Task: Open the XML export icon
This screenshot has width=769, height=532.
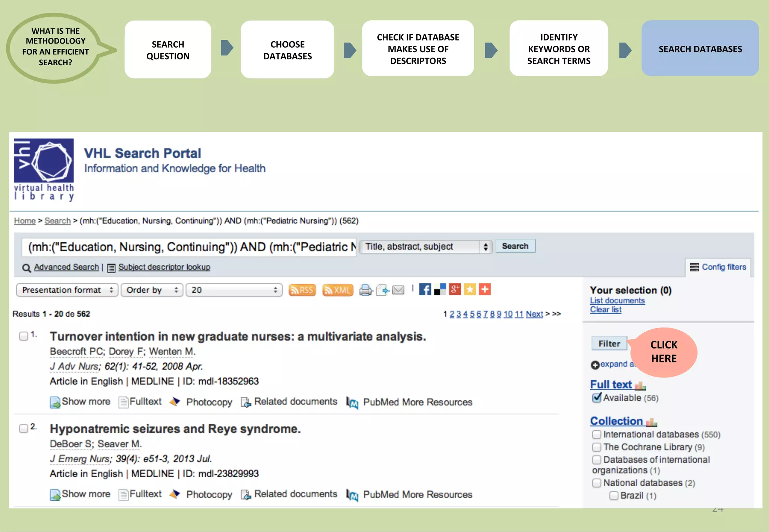Action: pyautogui.click(x=338, y=290)
